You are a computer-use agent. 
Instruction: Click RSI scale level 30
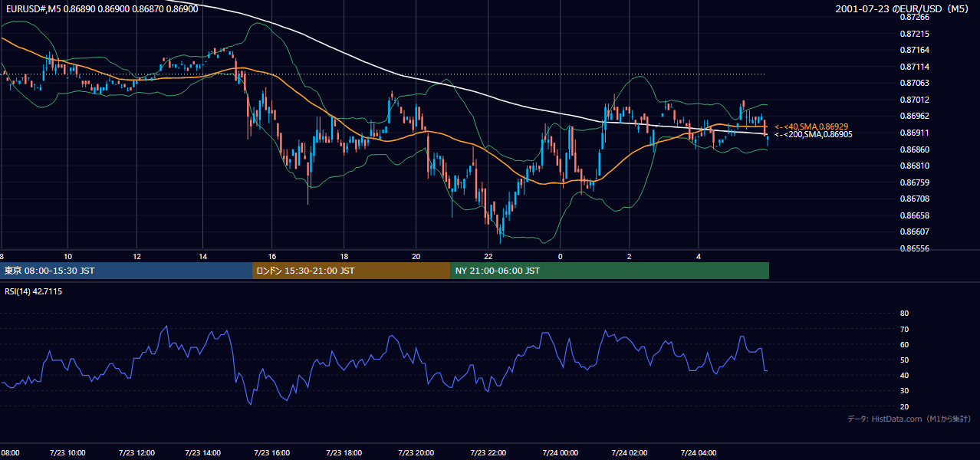click(904, 390)
